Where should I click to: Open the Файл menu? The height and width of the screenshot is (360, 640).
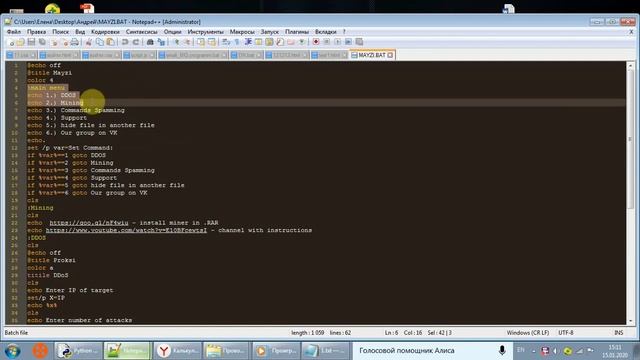pos(14,31)
